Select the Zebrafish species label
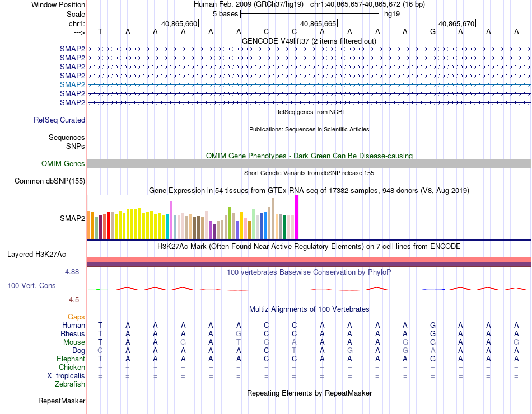The height and width of the screenshot is (414, 532). pos(70,384)
